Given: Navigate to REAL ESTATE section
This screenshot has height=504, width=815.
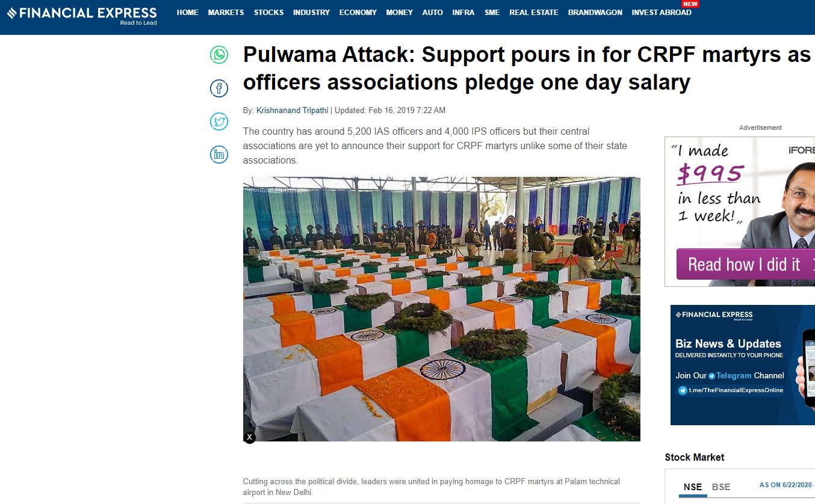Looking at the screenshot, I should [534, 13].
